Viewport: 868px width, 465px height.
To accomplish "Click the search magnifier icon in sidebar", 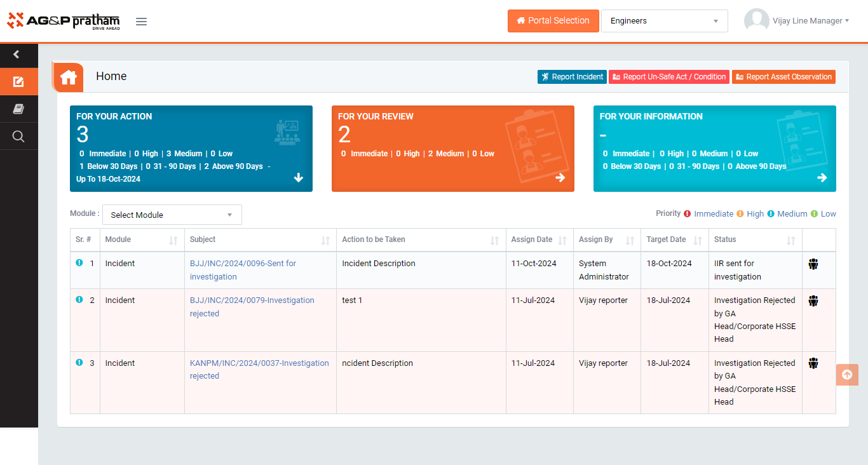I will (18, 137).
